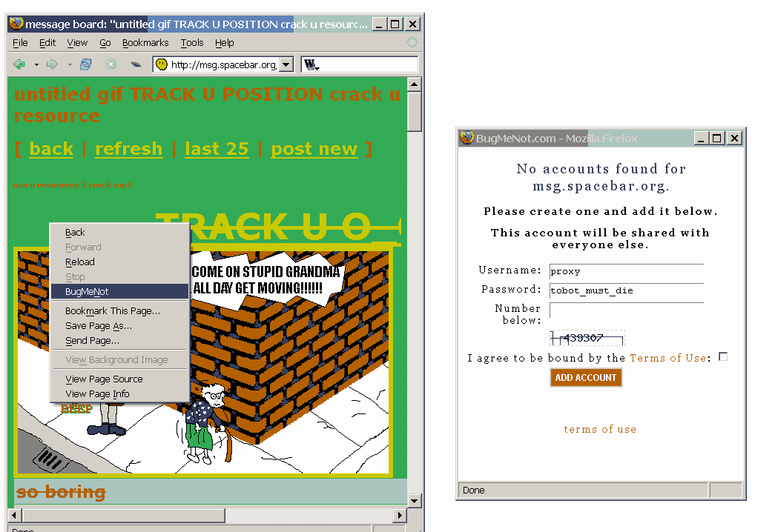Image resolution: width=775 pixels, height=532 pixels.
Task: Click the horizontal scrollbar thumb
Action: (123, 515)
